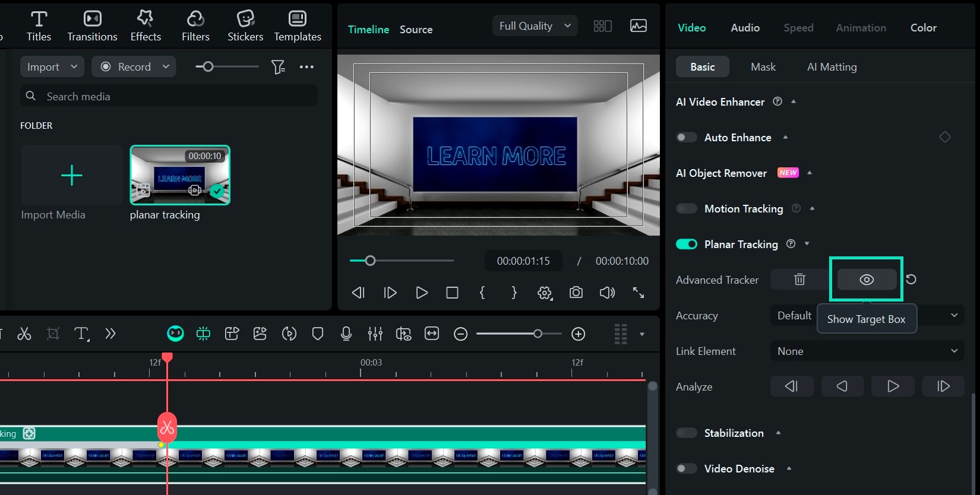Click the Search media field
The height and width of the screenshot is (495, 980).
pos(169,96)
